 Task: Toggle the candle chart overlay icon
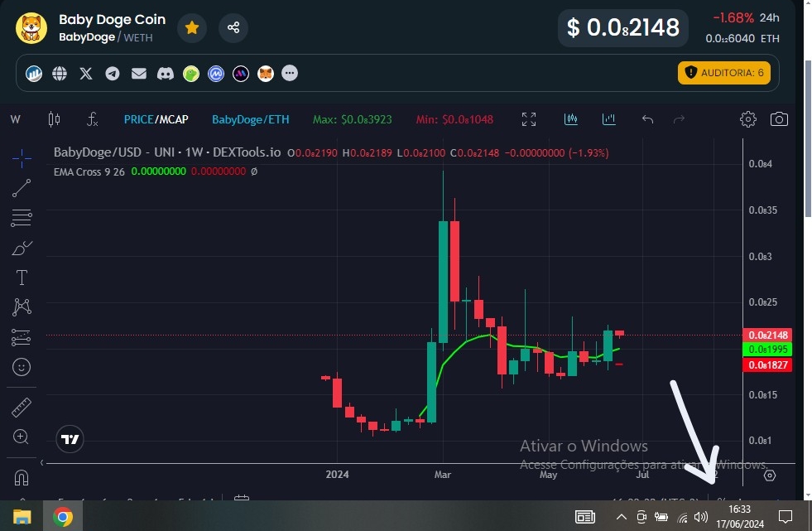[570, 119]
